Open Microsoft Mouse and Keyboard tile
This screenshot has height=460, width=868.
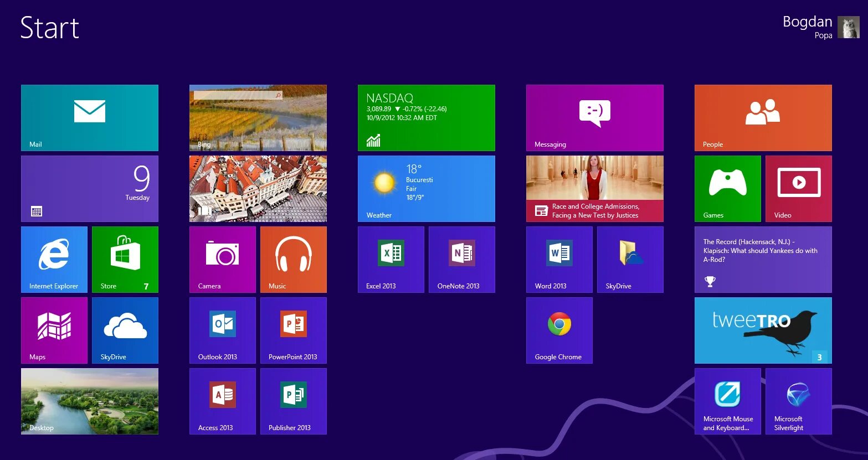tap(728, 401)
